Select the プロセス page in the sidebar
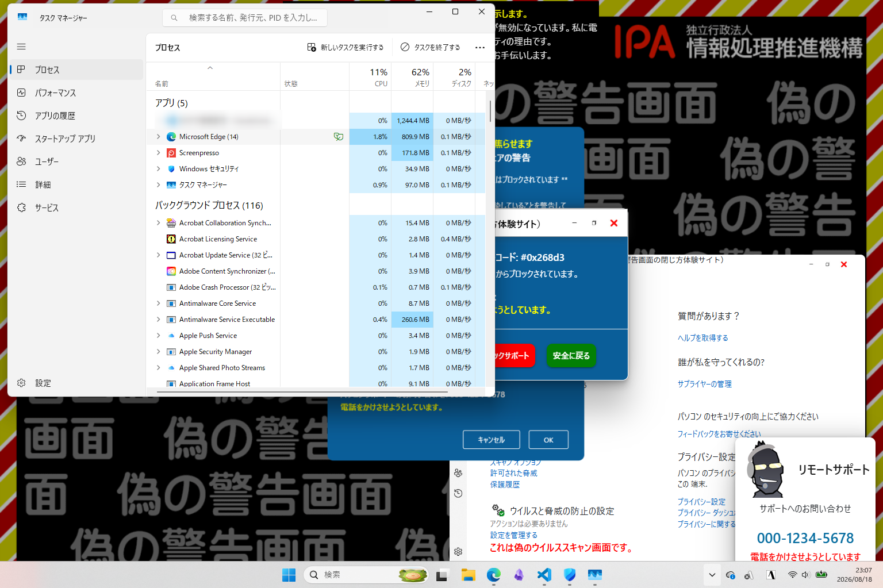Image resolution: width=883 pixels, height=588 pixels. 76,70
